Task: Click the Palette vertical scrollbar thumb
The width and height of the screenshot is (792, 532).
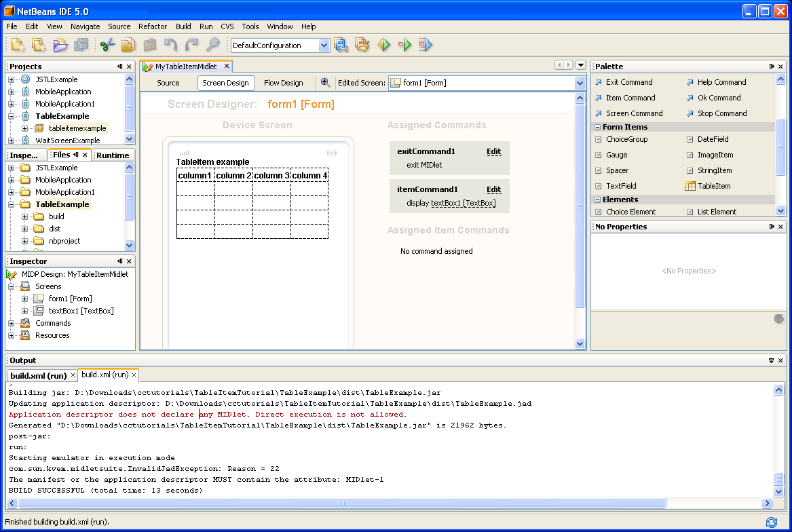Action: (x=780, y=147)
